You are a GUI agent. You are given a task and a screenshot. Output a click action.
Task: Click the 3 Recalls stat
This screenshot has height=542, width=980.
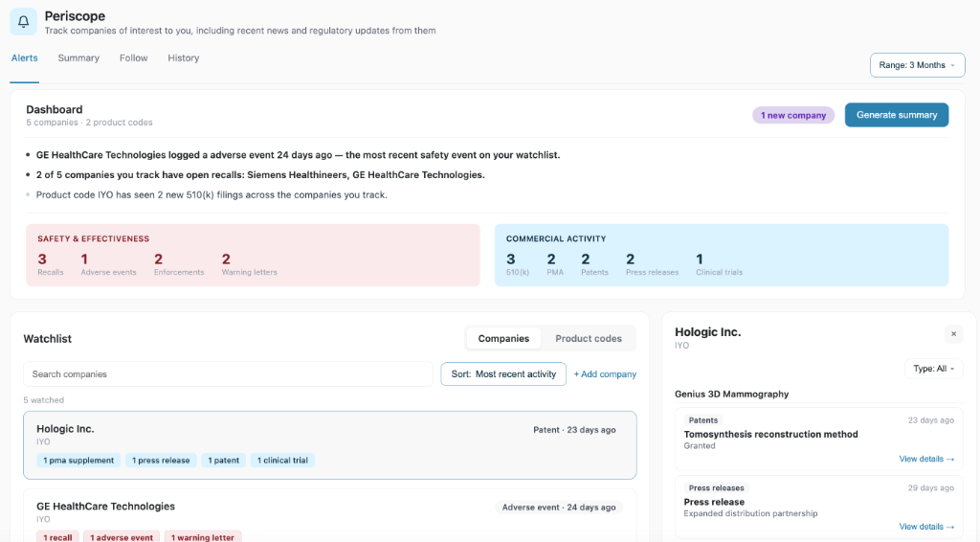pyautogui.click(x=50, y=263)
